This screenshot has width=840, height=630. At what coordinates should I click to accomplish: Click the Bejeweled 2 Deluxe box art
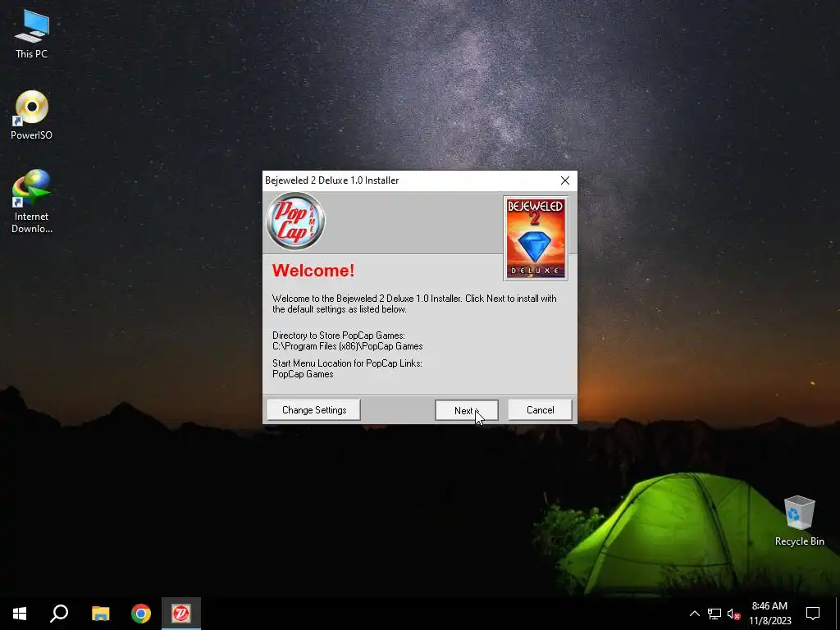(536, 239)
